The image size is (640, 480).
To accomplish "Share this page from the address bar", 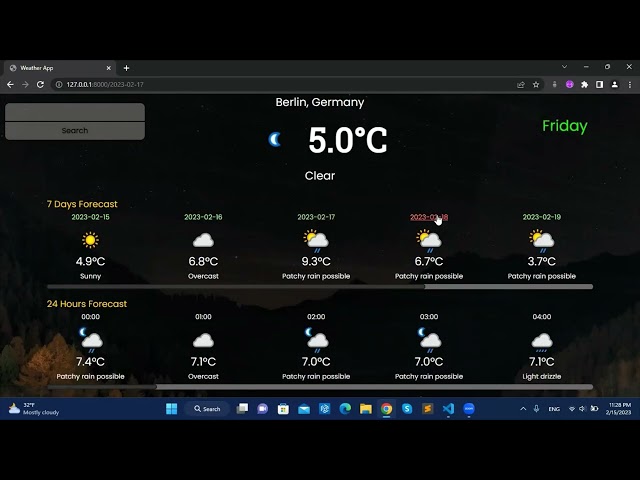I will tap(521, 84).
